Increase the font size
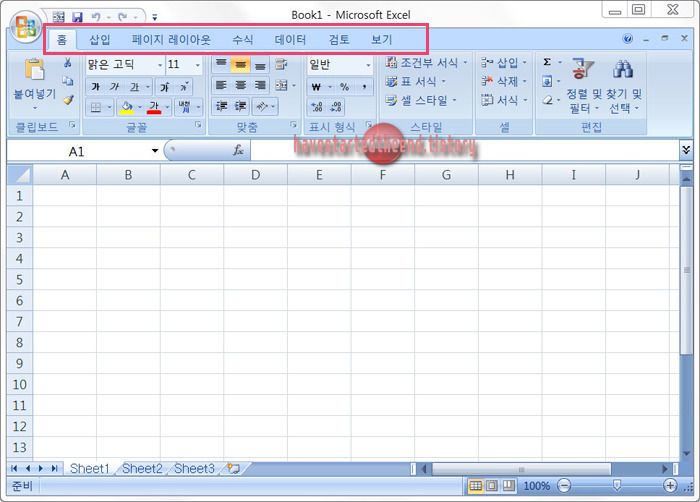 coord(165,87)
